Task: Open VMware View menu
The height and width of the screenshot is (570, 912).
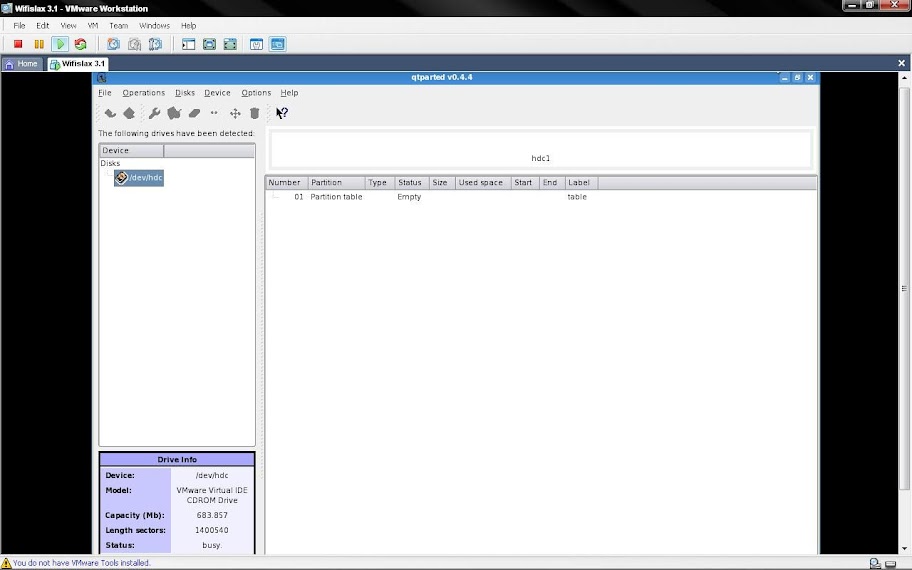Action: [69, 26]
